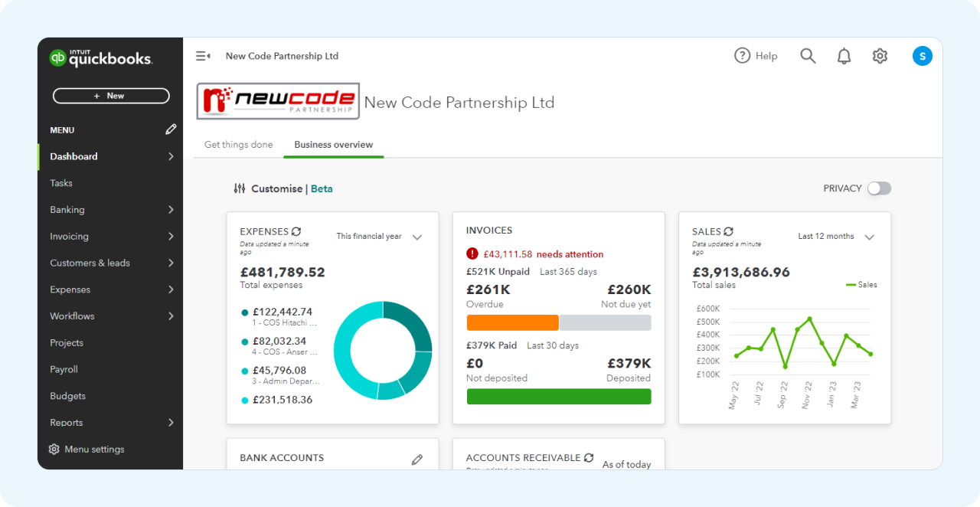Expand the Invoicing submenu chevron
980x507 pixels.
coord(171,237)
